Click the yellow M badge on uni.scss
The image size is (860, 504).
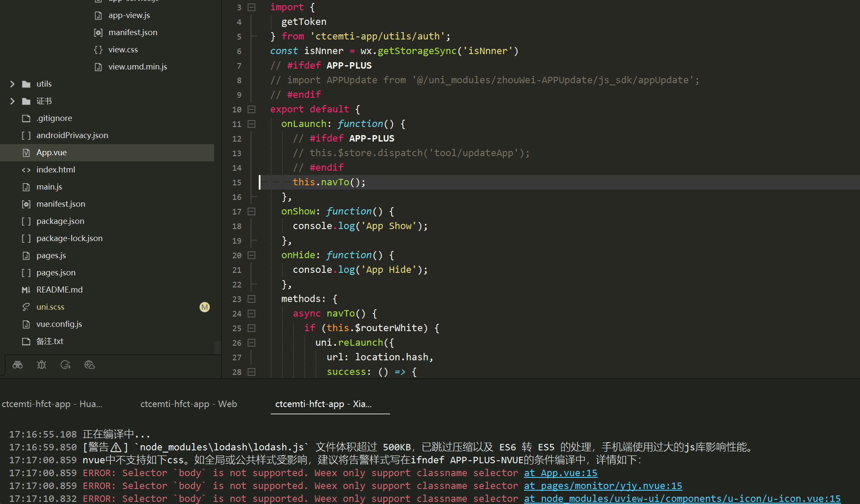click(x=205, y=307)
